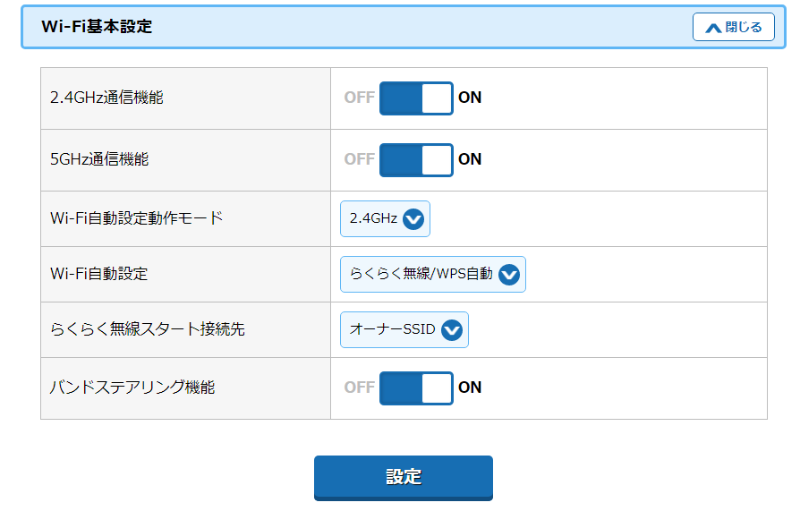Open the Wi-Fi自動設定 dropdown
The height and width of the screenshot is (511, 800).
pyautogui.click(x=432, y=274)
